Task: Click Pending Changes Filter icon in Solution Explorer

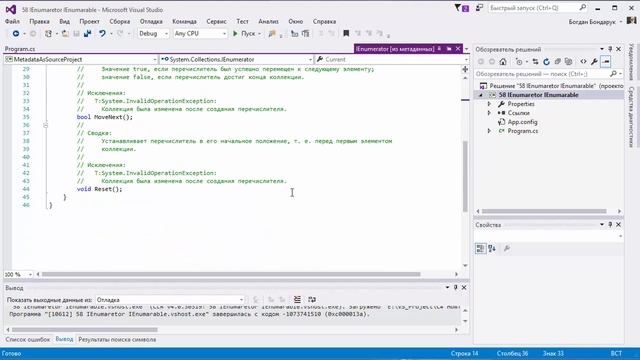Action: (519, 62)
